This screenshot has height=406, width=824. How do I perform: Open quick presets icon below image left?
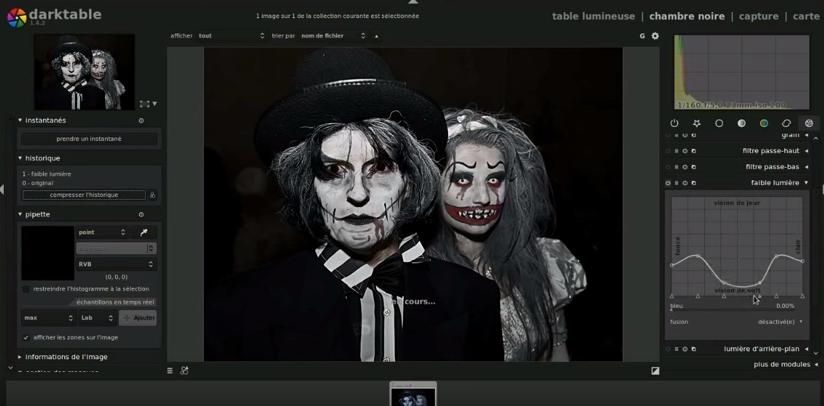pyautogui.click(x=170, y=370)
